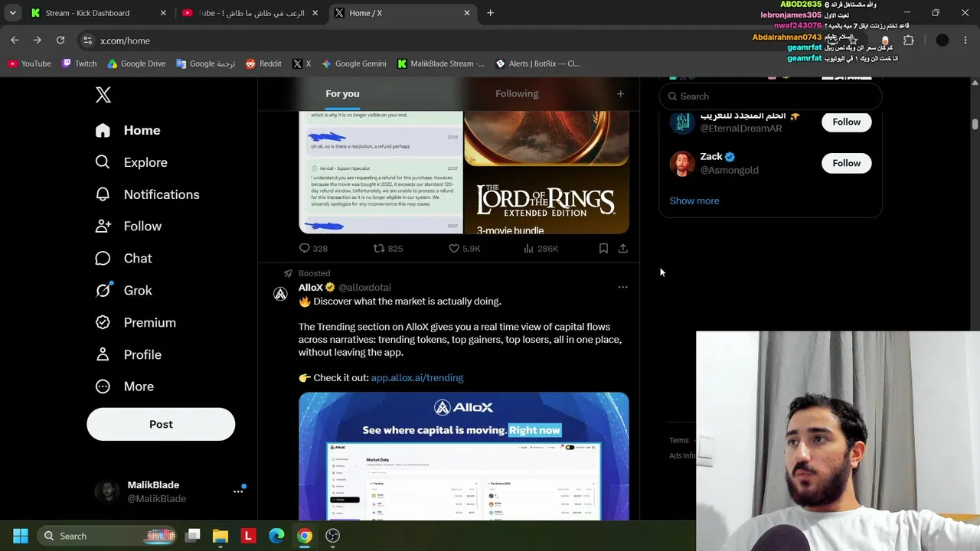
Task: Open Zack's profile from suggestions
Action: [711, 156]
